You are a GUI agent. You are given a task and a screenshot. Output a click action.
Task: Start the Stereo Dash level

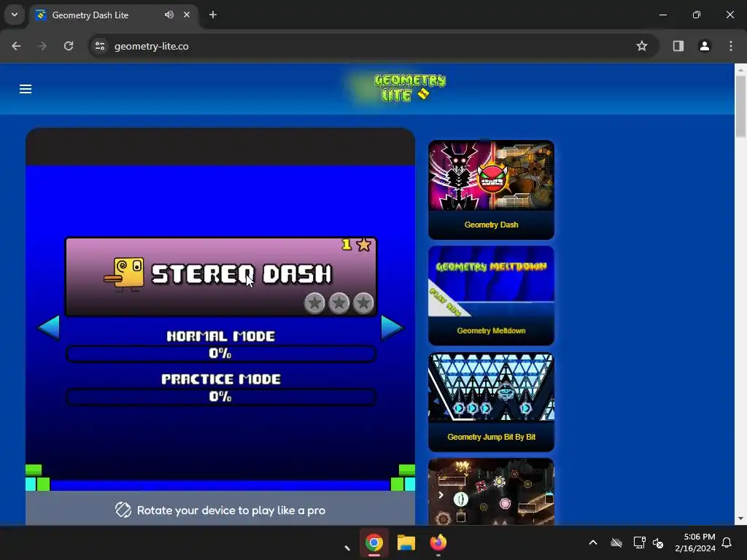(221, 276)
